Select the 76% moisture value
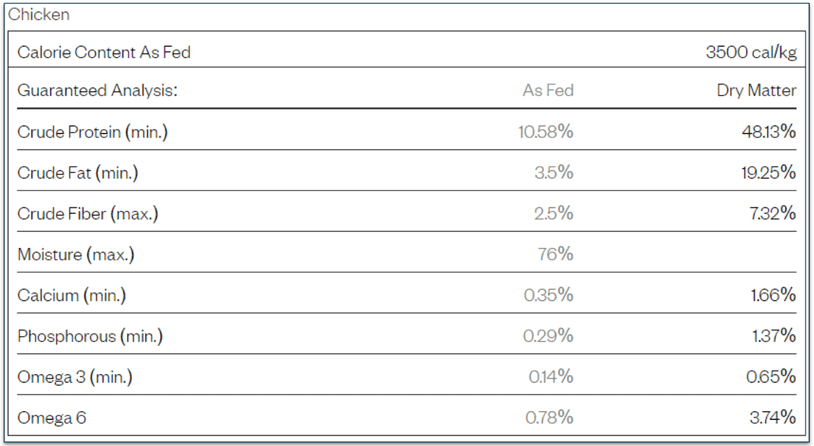The width and height of the screenshot is (814, 446). tap(555, 254)
